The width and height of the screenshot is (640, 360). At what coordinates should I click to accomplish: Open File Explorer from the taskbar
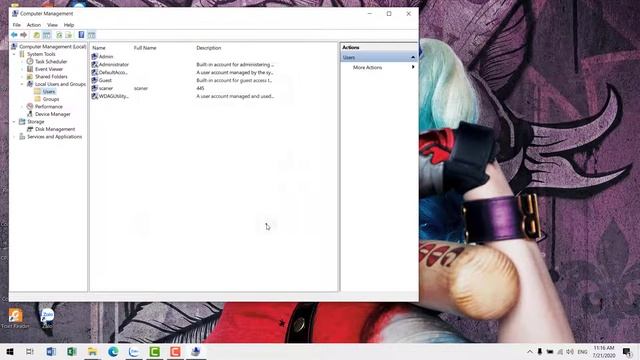[93, 351]
